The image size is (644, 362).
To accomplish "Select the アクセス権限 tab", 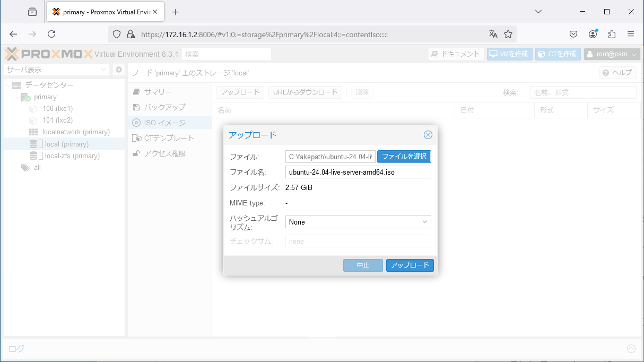I will pos(170,153).
